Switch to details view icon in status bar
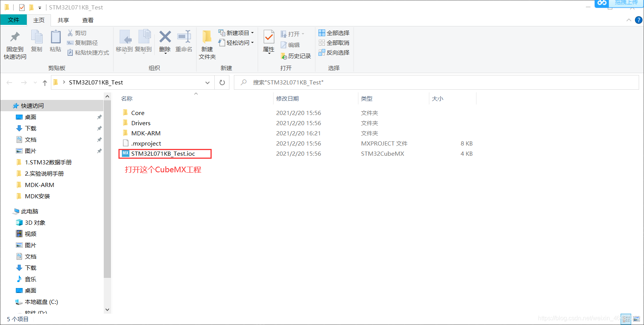This screenshot has height=325, width=644. 626,319
